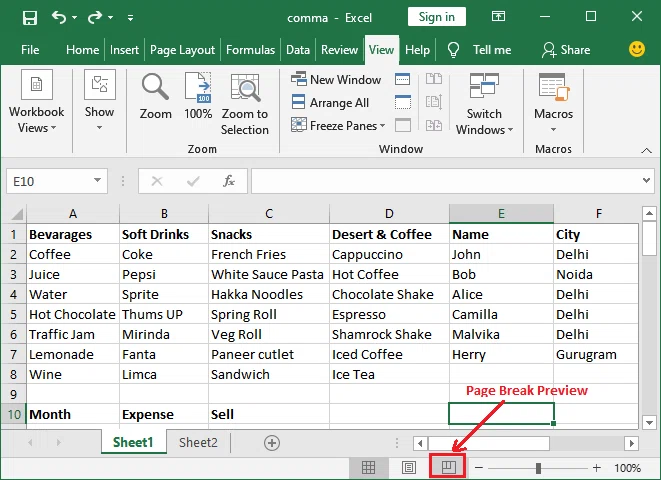Click the Share button
Viewport: 661px width, 480px height.
pos(566,50)
